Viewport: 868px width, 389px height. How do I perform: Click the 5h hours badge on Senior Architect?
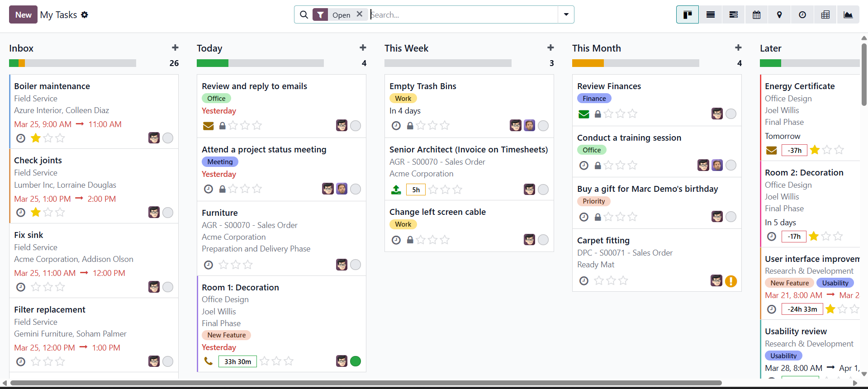click(x=416, y=190)
